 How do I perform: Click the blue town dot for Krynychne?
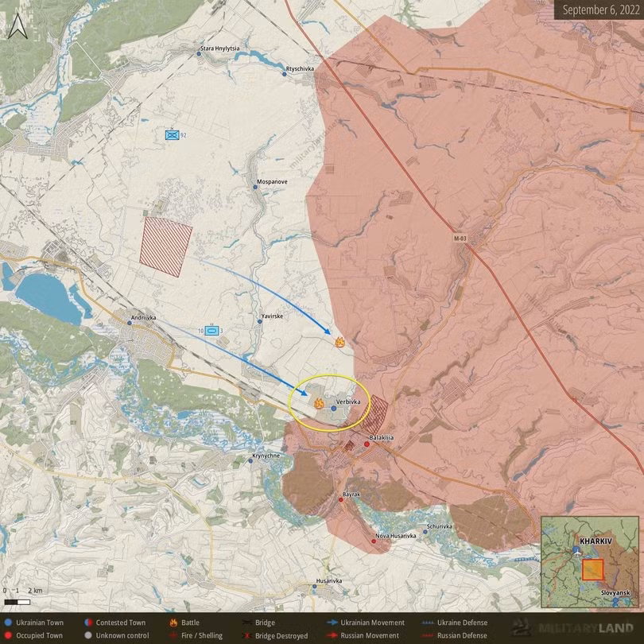250,461
